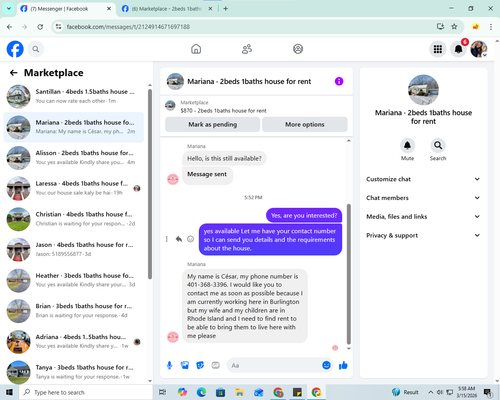Open Tanya 3beds 1baths conversation

(74, 372)
